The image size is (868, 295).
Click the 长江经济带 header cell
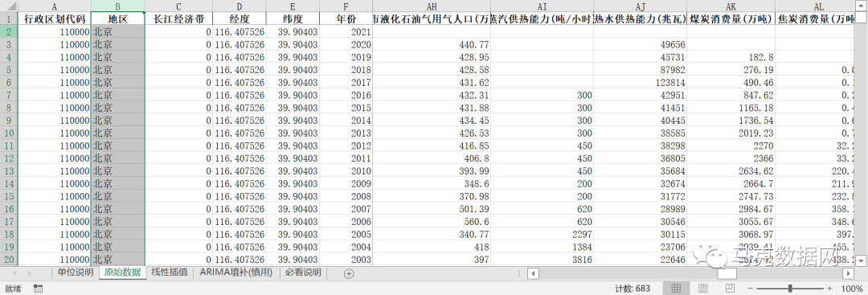(x=178, y=18)
